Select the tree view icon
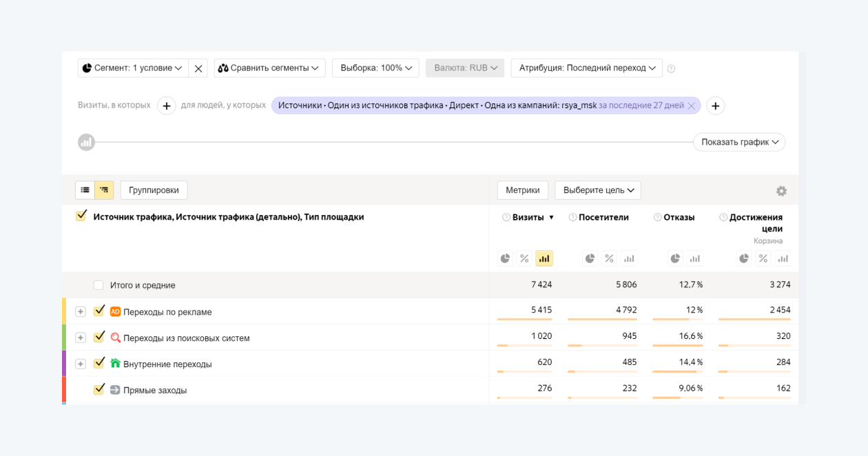The width and height of the screenshot is (868, 456). point(104,190)
